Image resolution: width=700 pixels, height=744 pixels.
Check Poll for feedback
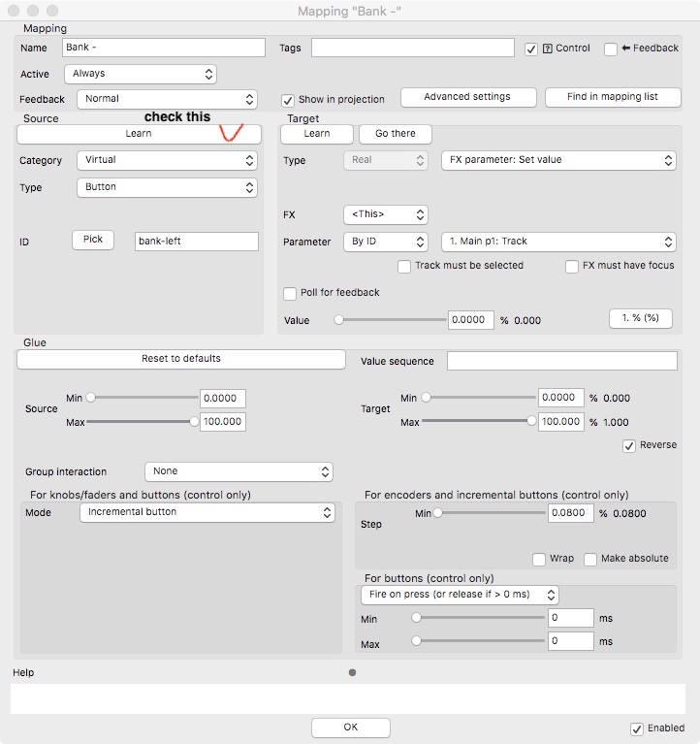coord(290,293)
